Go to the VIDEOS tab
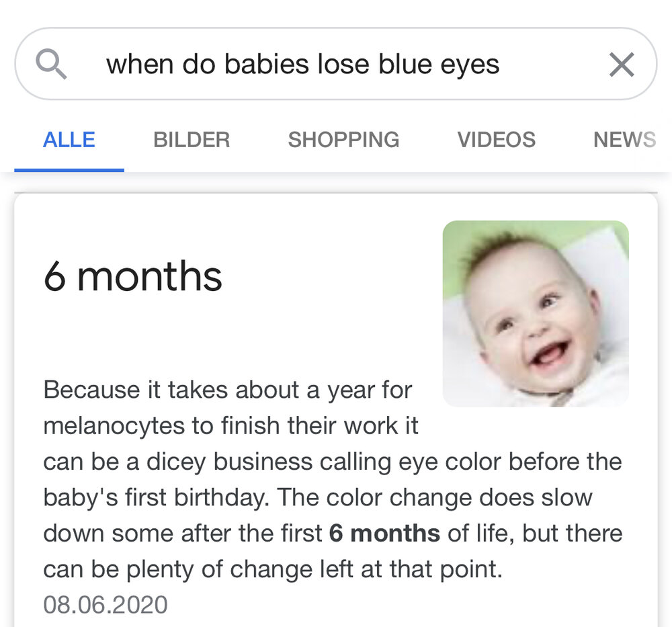Viewport: 672px width, 627px height. click(497, 140)
